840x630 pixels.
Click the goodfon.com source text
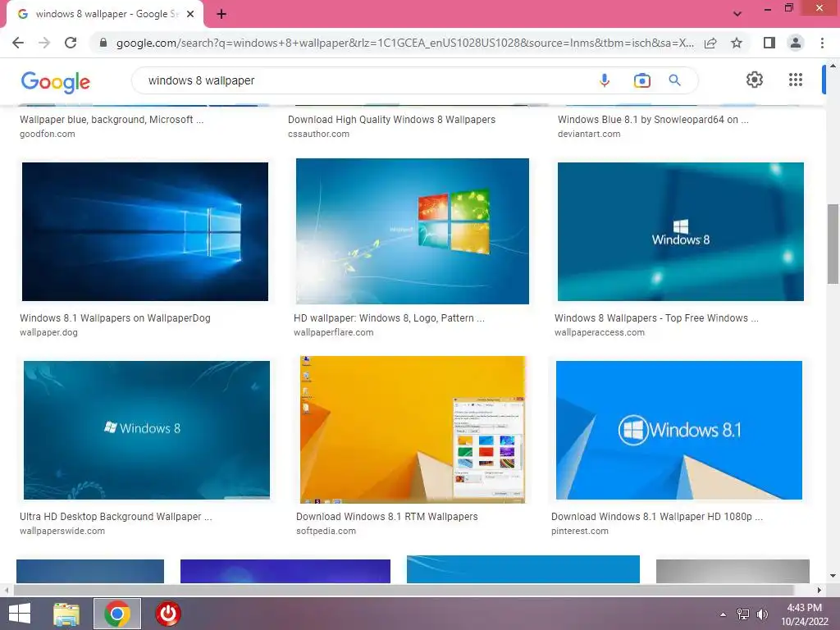point(47,134)
